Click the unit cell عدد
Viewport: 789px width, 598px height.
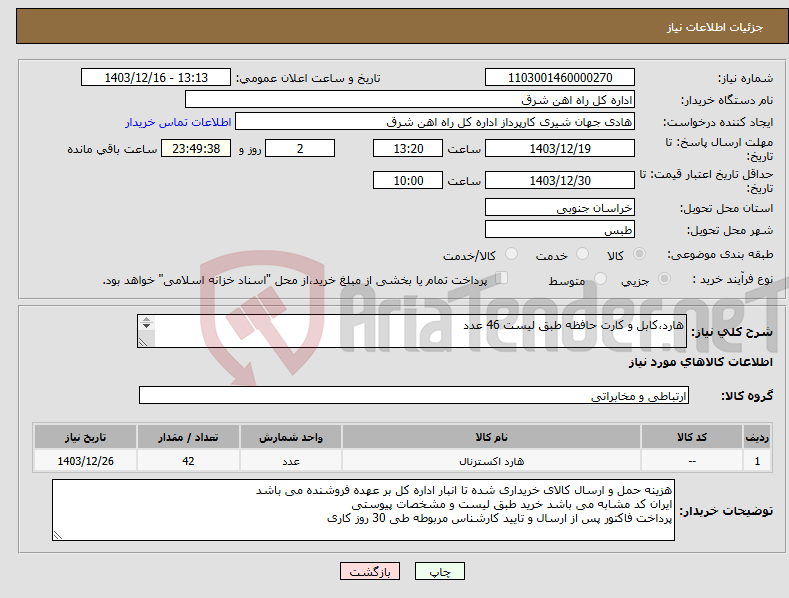[x=291, y=461]
